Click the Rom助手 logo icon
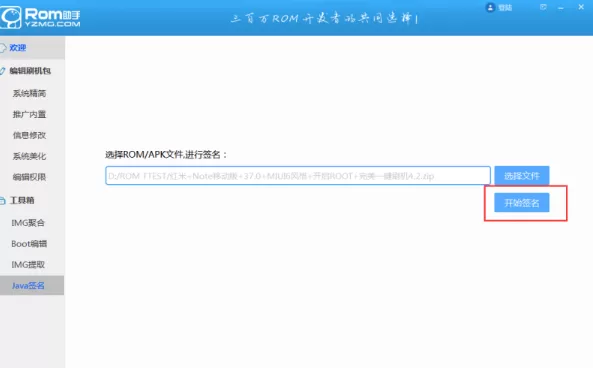 click(11, 17)
